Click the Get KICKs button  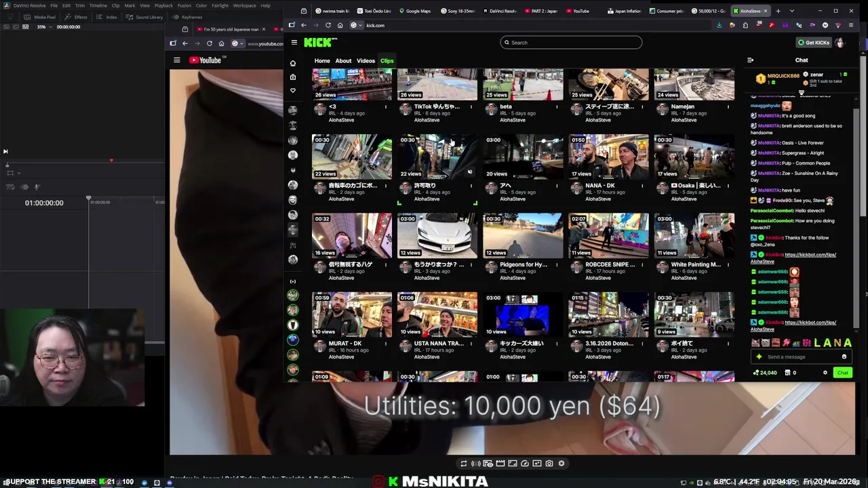pyautogui.click(x=814, y=43)
